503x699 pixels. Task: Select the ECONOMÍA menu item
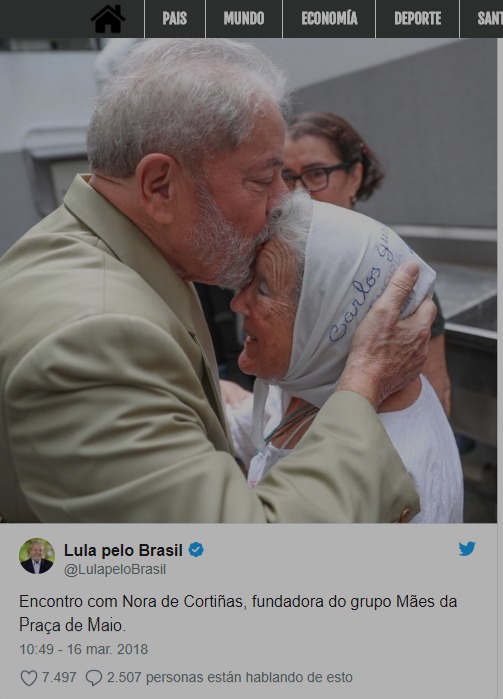click(329, 19)
